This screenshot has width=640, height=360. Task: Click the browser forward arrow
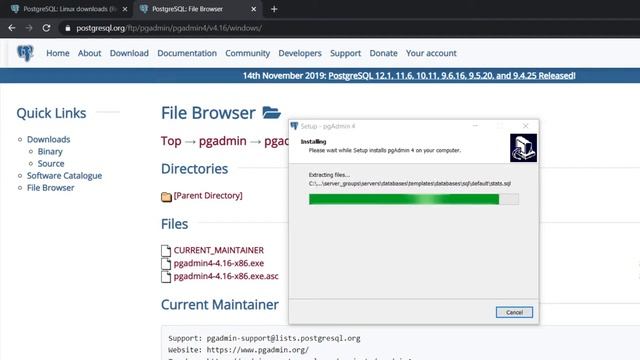[x=29, y=28]
